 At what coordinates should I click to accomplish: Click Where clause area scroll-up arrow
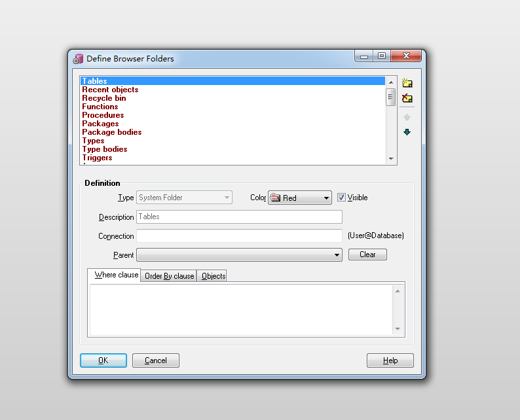point(398,291)
